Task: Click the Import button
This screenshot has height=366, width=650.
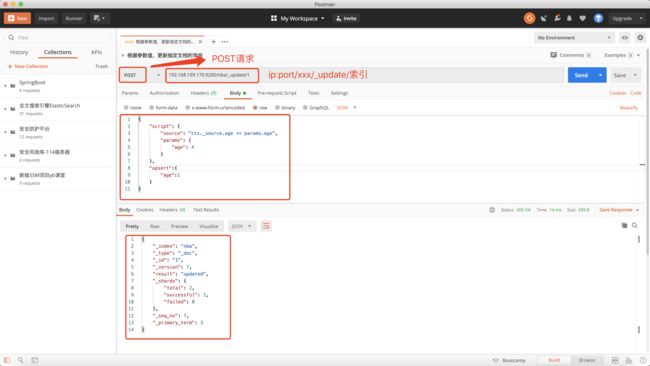Action: point(46,18)
